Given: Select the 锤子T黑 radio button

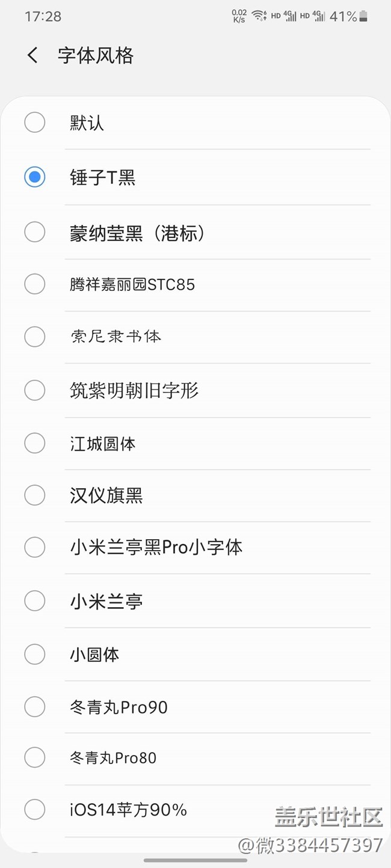Looking at the screenshot, I should (34, 177).
